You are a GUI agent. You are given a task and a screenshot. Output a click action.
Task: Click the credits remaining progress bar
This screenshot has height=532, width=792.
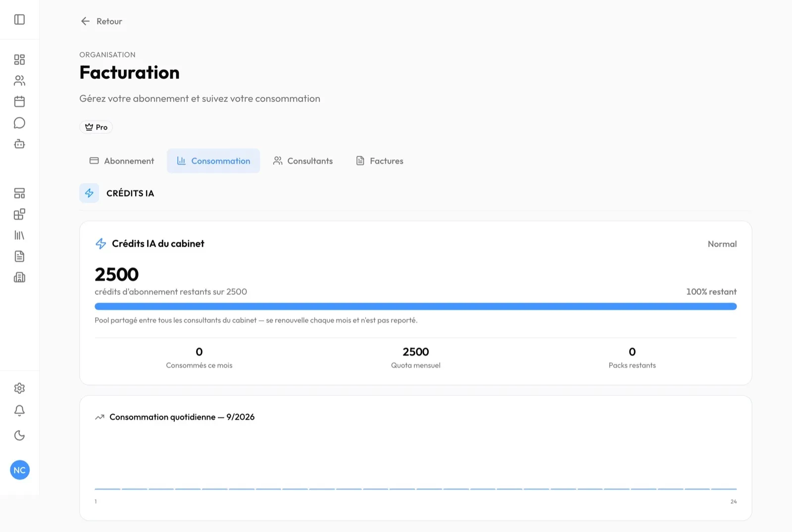416,306
